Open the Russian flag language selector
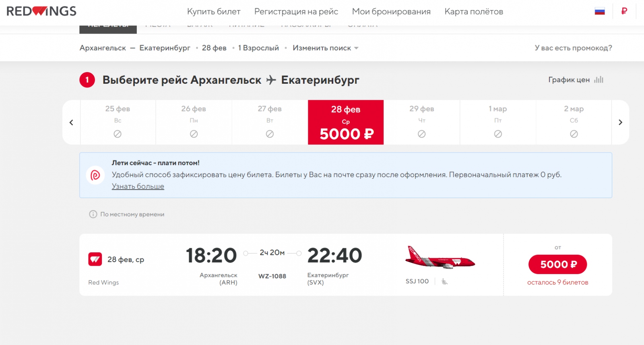Screen dimensions: 644x345 (x=600, y=11)
